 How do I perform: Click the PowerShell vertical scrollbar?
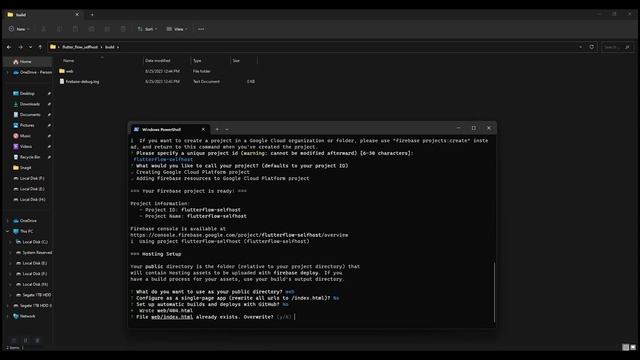(494, 292)
